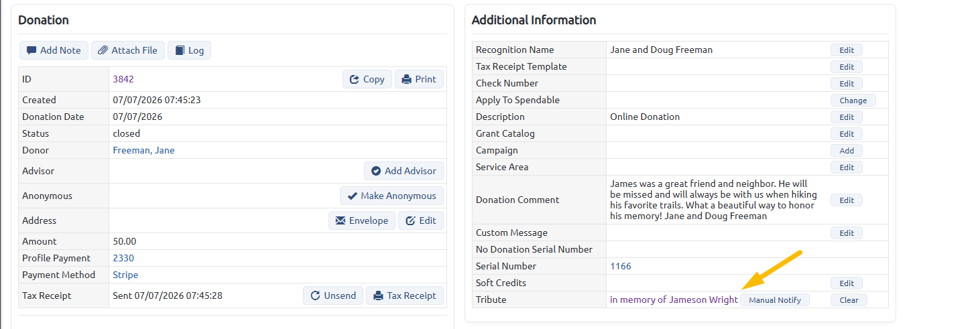
Task: Edit the Custom Message
Action: pos(847,233)
